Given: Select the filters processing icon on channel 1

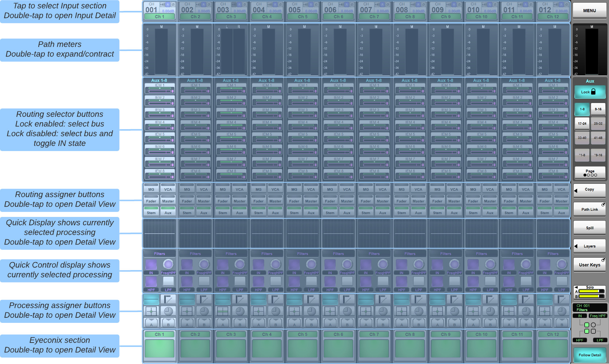Looking at the screenshot, I should click(x=151, y=299).
